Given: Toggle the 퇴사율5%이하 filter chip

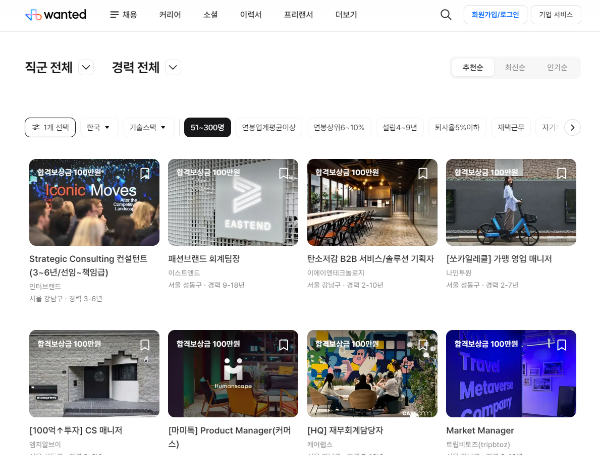Looking at the screenshot, I should tap(457, 127).
